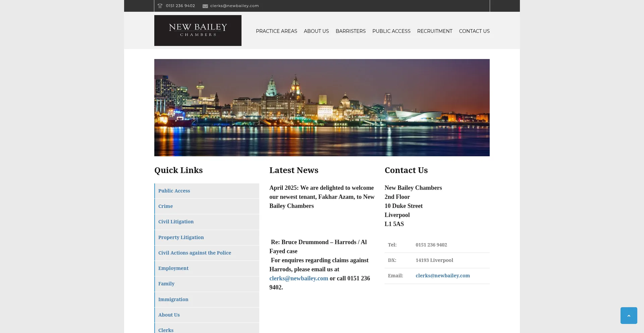Open the Recruitment page from navigation
This screenshot has width=644, height=333.
pyautogui.click(x=435, y=31)
